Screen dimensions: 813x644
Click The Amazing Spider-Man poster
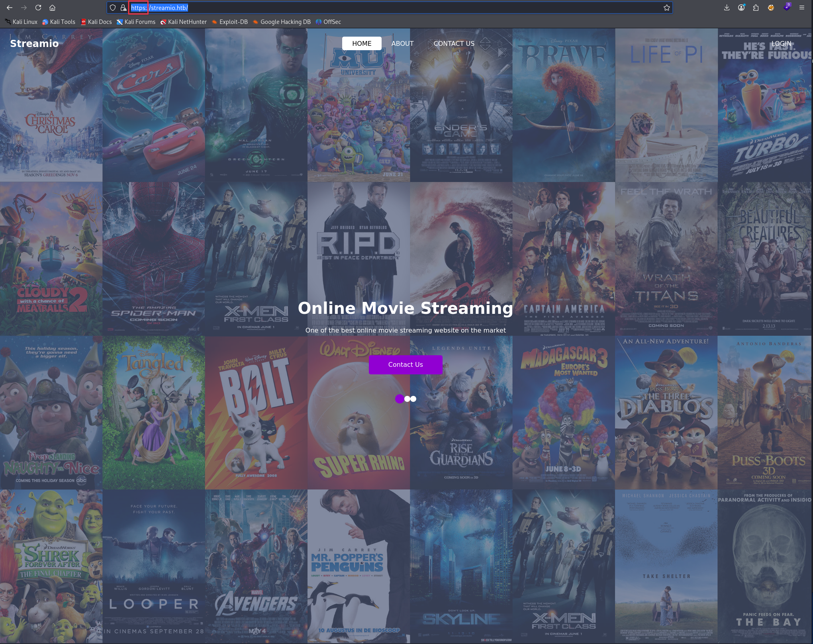click(x=154, y=259)
